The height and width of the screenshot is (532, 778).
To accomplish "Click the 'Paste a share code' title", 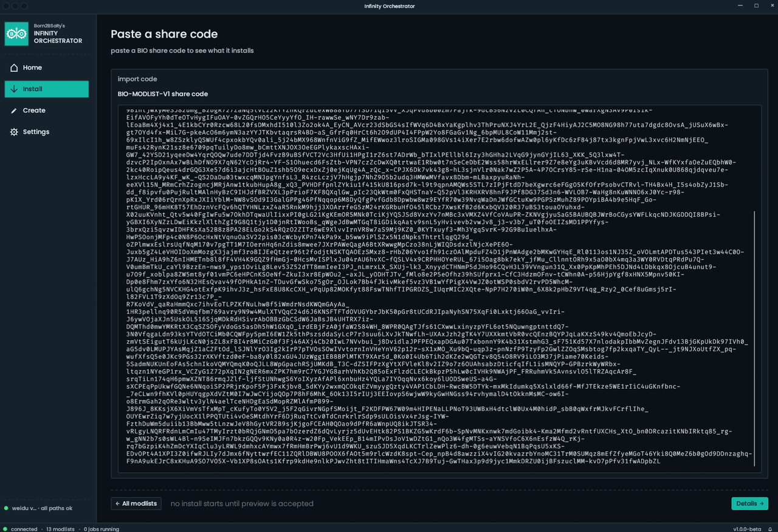I will (164, 34).
